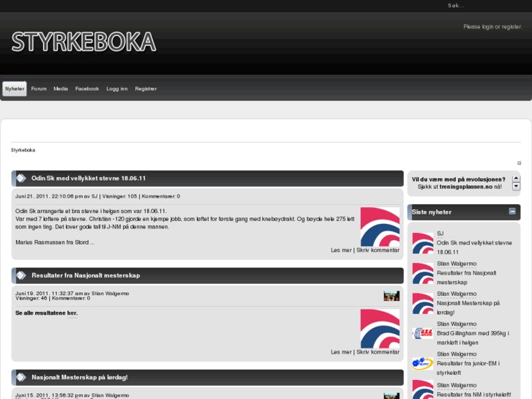Image resolution: width=532 pixels, height=399 pixels.
Task: Click the Styrkeboka breadcrumb link
Action: pyautogui.click(x=23, y=150)
